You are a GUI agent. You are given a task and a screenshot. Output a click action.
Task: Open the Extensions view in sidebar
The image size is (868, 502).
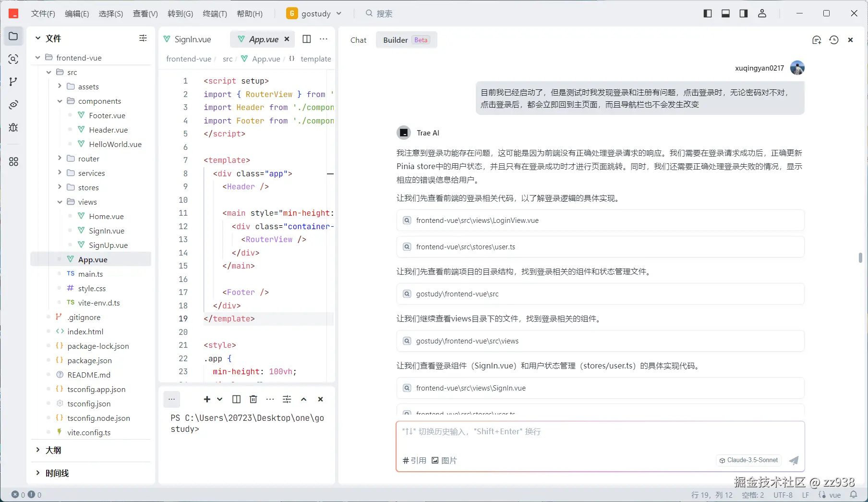(x=13, y=162)
